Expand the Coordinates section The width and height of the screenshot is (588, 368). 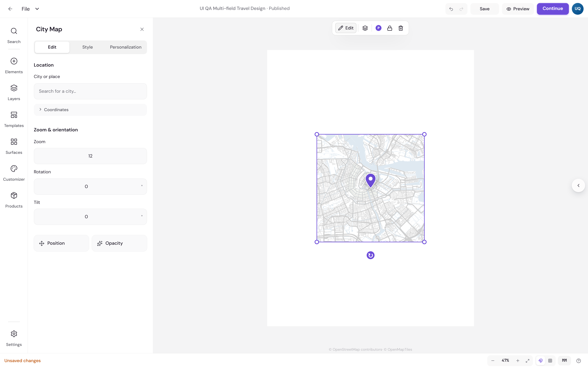[90, 109]
